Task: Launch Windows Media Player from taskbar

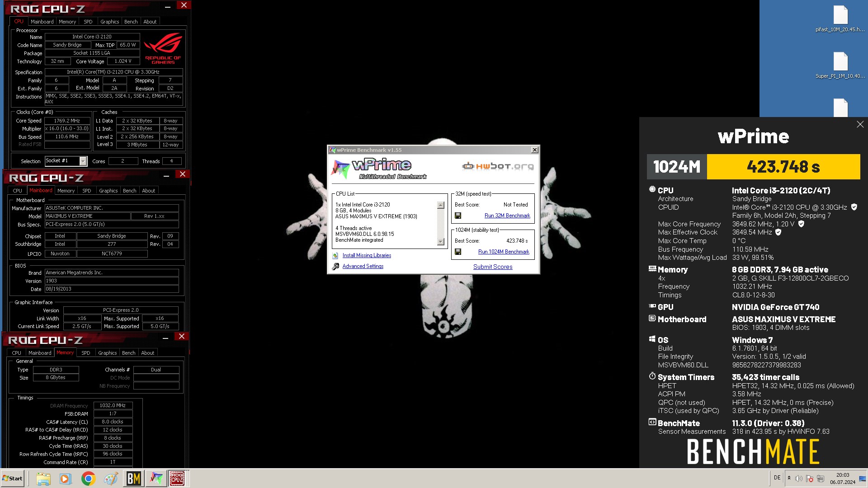Action: [x=66, y=479]
